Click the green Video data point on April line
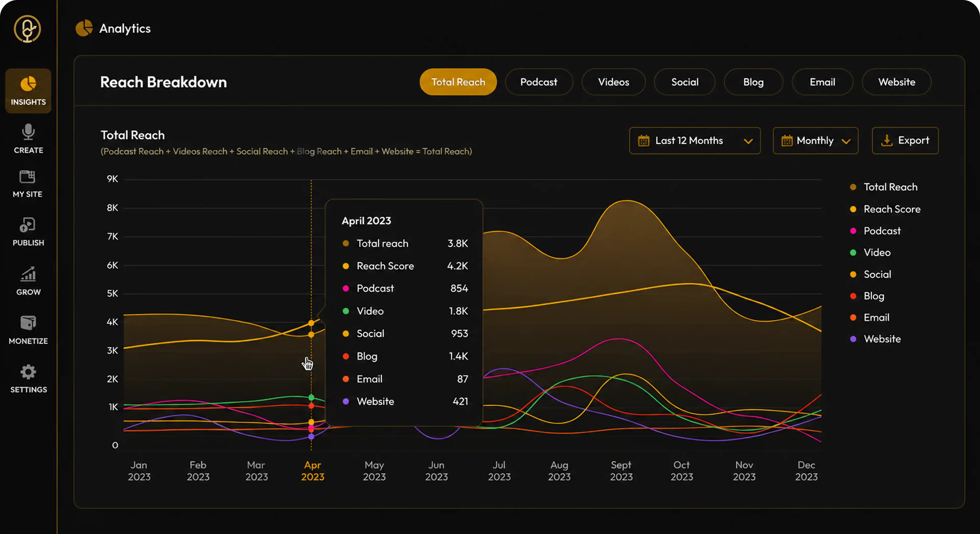Image resolution: width=980 pixels, height=534 pixels. [311, 398]
